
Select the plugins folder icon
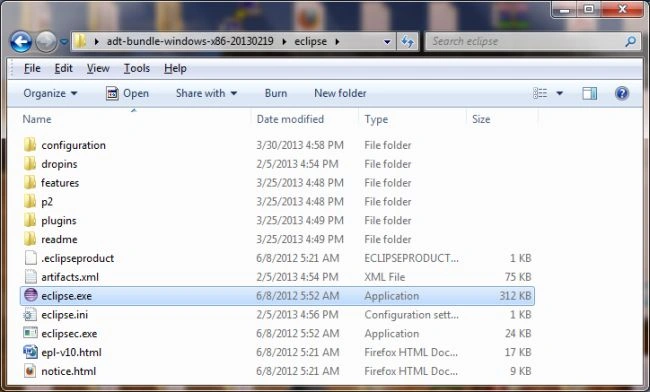(x=30, y=220)
